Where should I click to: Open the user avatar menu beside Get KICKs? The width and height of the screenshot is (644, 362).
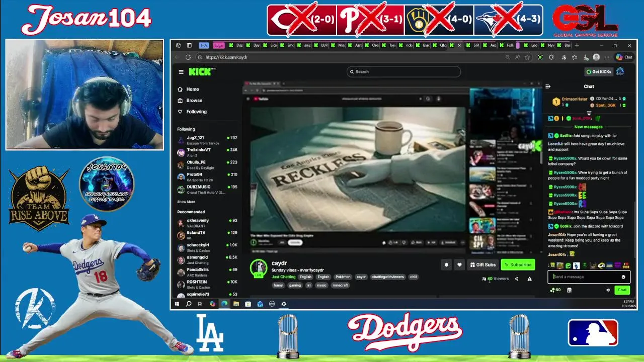[620, 72]
